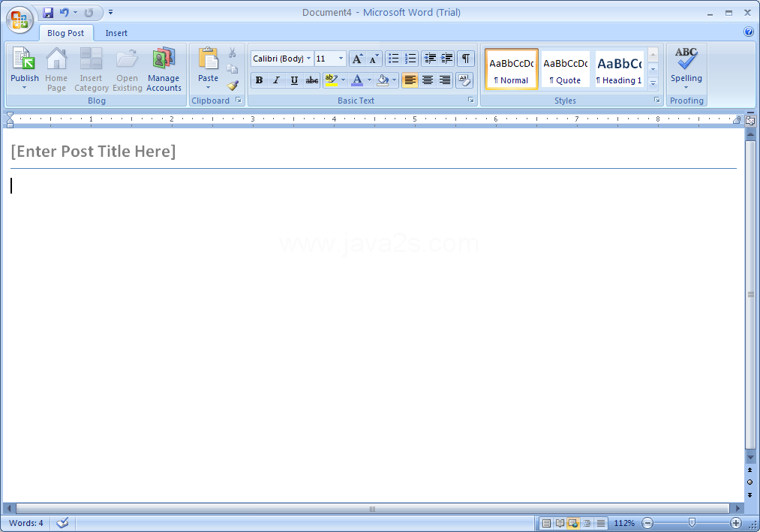
Task: Click the Office Button orb
Action: [20, 20]
